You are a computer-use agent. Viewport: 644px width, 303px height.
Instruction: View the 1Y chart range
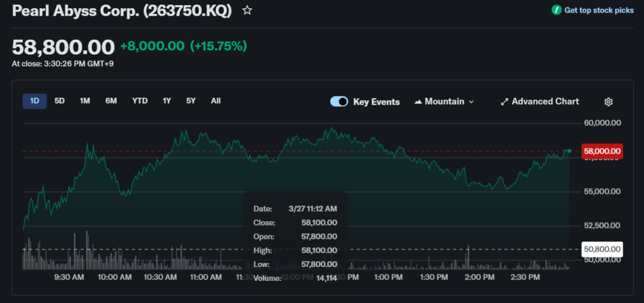167,101
